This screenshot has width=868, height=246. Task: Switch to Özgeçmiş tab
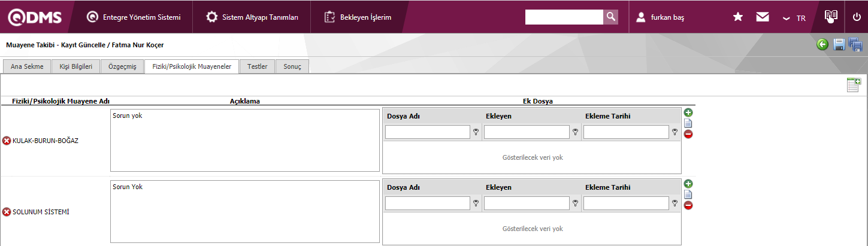click(x=122, y=66)
